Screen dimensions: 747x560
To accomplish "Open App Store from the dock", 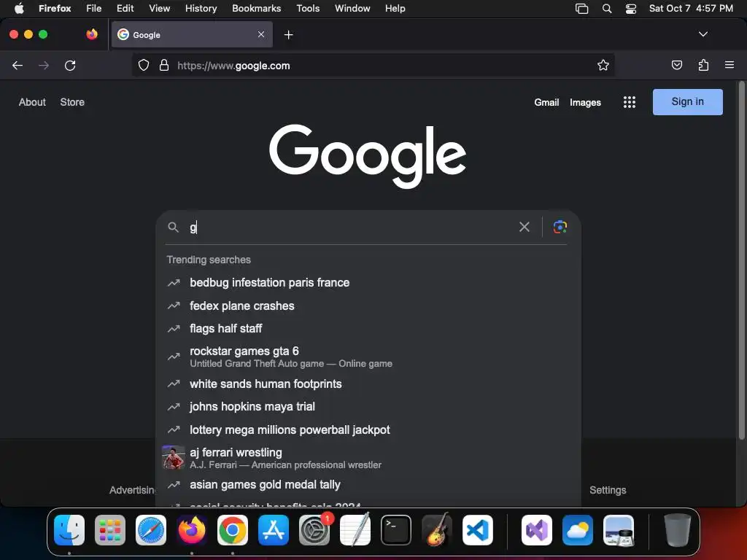I will 274,529.
